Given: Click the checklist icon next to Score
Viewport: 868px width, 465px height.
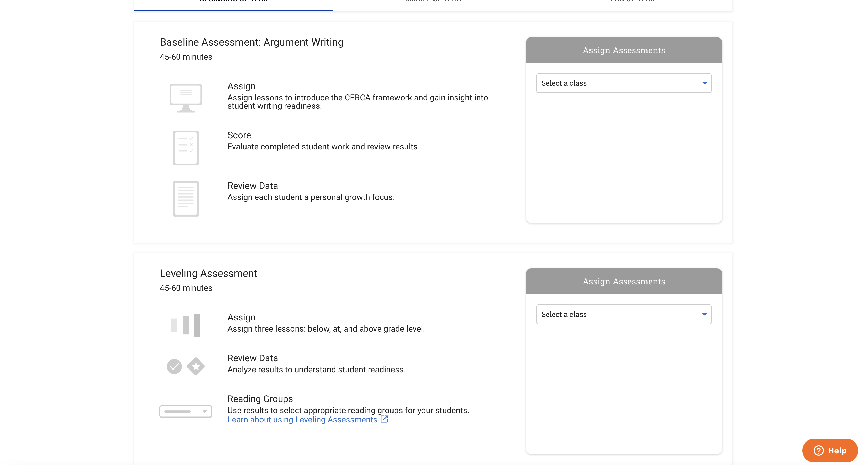Looking at the screenshot, I should (x=186, y=148).
